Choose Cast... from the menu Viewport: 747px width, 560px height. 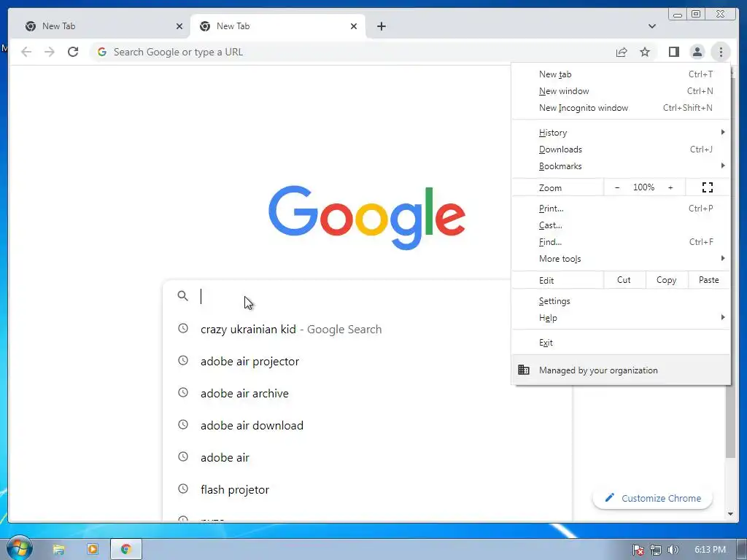[x=621, y=225]
